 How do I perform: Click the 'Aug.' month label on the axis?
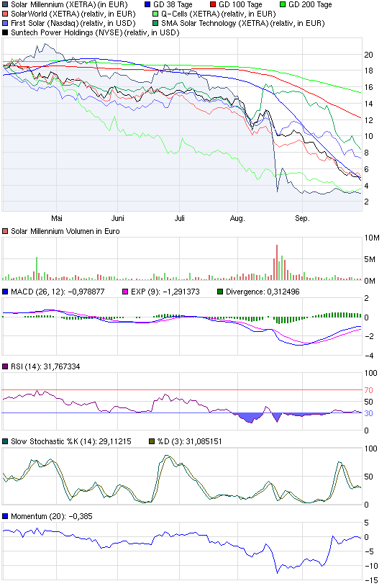(237, 218)
